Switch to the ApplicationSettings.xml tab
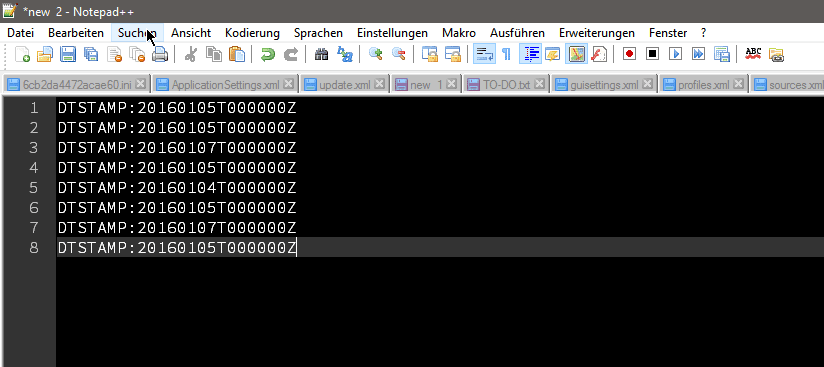The image size is (824, 367). (226, 85)
